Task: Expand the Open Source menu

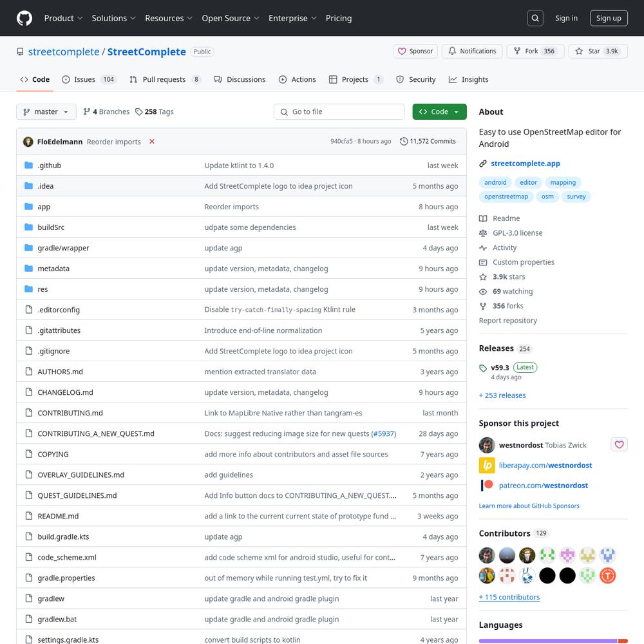Action: [231, 18]
